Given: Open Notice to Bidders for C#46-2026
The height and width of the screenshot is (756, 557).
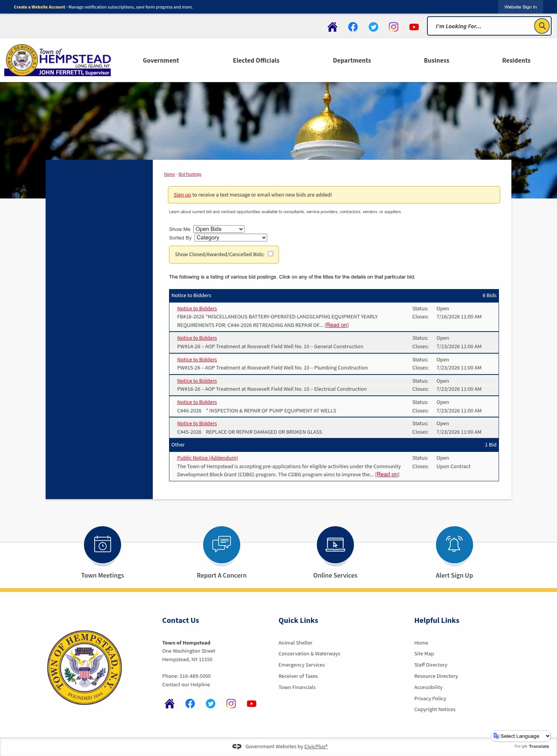Looking at the screenshot, I should tap(197, 402).
